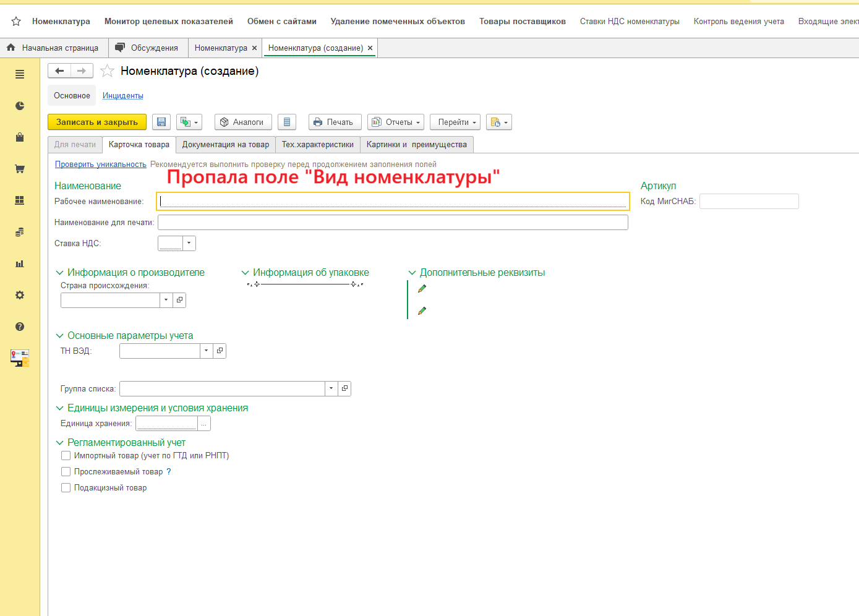Open the coins finance sidebar section
Viewport: 859px width, 616px height.
click(20, 232)
